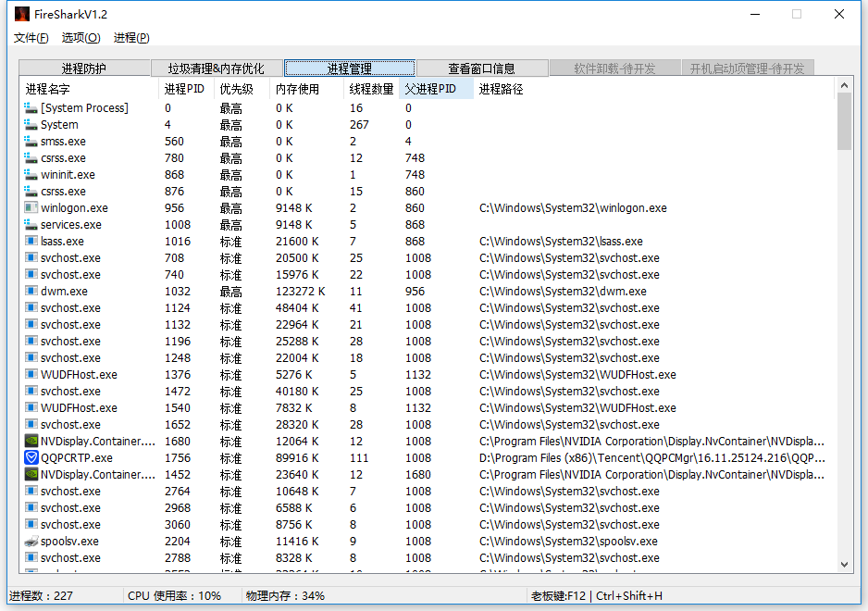This screenshot has height=611, width=868.
Task: Switch to the 进程防护 tab
Action: [x=84, y=69]
